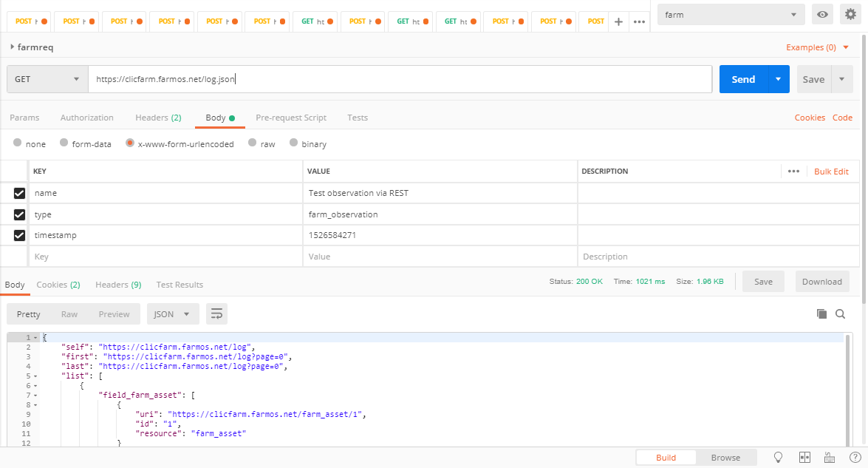The image size is (868, 468).
Task: Expand the farm environment selector
Action: coord(731,14)
